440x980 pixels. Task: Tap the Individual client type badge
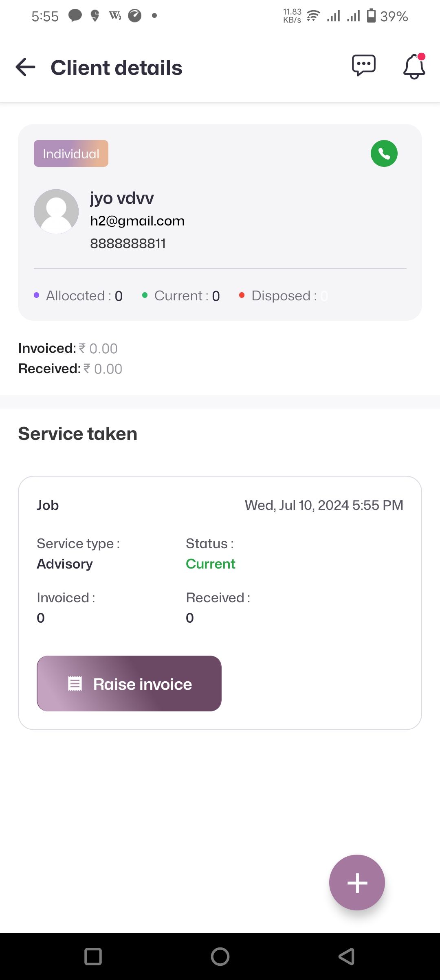(71, 153)
